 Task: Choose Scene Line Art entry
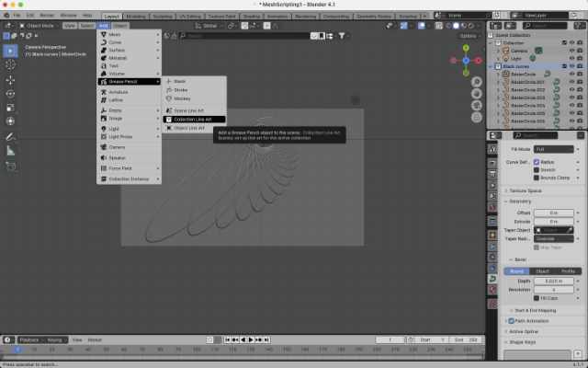pyautogui.click(x=194, y=110)
